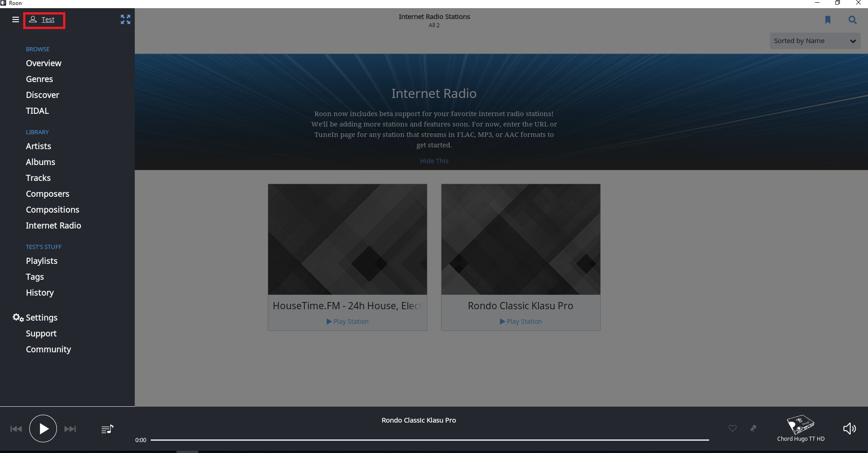The image size is (868, 453).
Task: Open Community in the sidebar
Action: [49, 349]
